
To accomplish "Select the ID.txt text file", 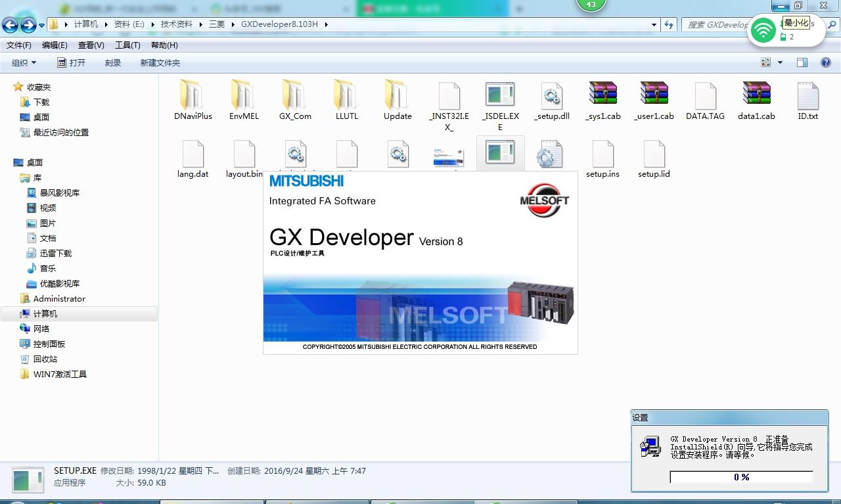I will tap(807, 102).
